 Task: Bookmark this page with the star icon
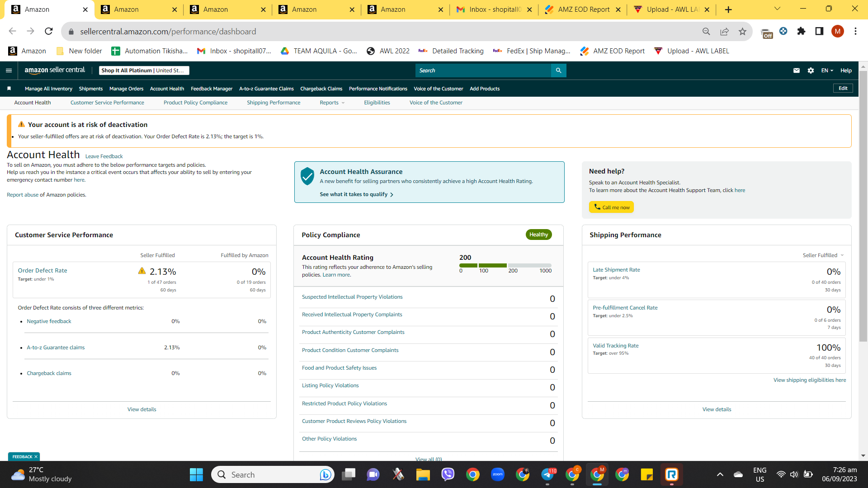[742, 31]
